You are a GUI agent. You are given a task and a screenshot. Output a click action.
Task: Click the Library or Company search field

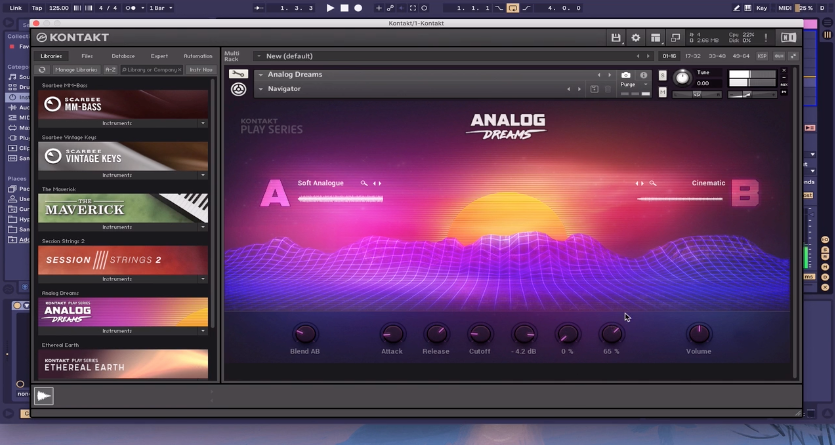pos(152,70)
